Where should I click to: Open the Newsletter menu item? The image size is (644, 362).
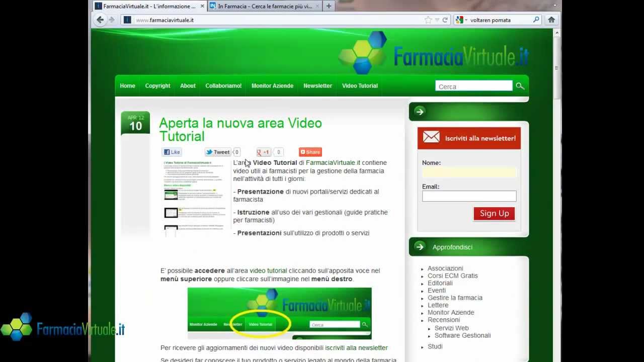pos(317,85)
